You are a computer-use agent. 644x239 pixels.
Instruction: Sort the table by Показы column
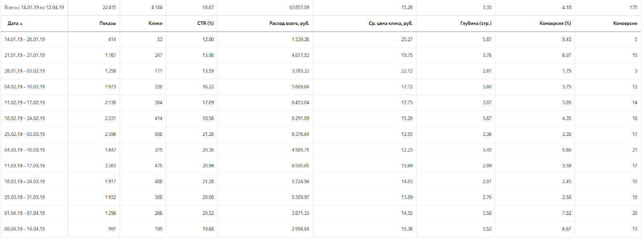tap(107, 23)
